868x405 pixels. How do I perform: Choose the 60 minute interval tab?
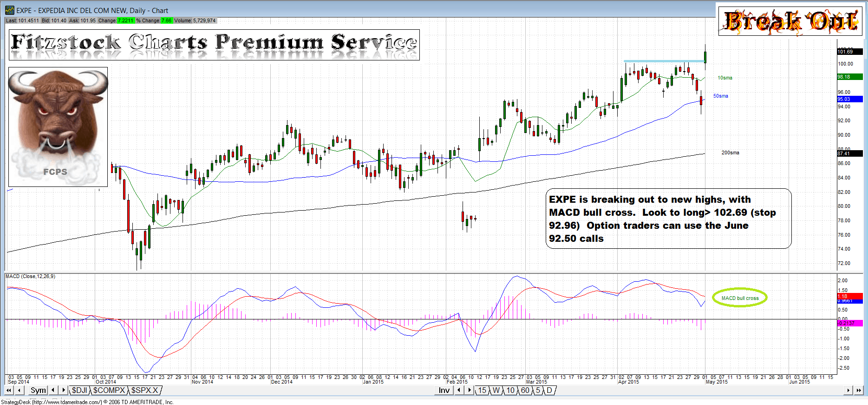pyautogui.click(x=525, y=391)
